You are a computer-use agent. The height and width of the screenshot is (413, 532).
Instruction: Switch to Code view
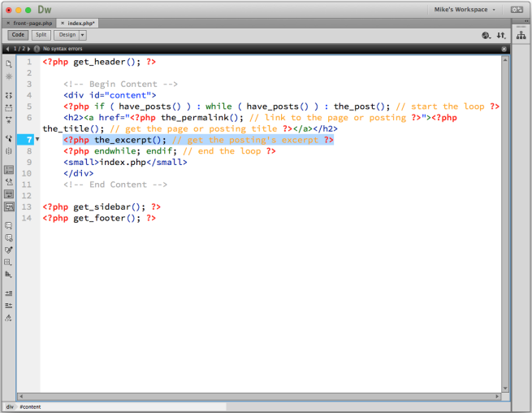click(x=18, y=35)
